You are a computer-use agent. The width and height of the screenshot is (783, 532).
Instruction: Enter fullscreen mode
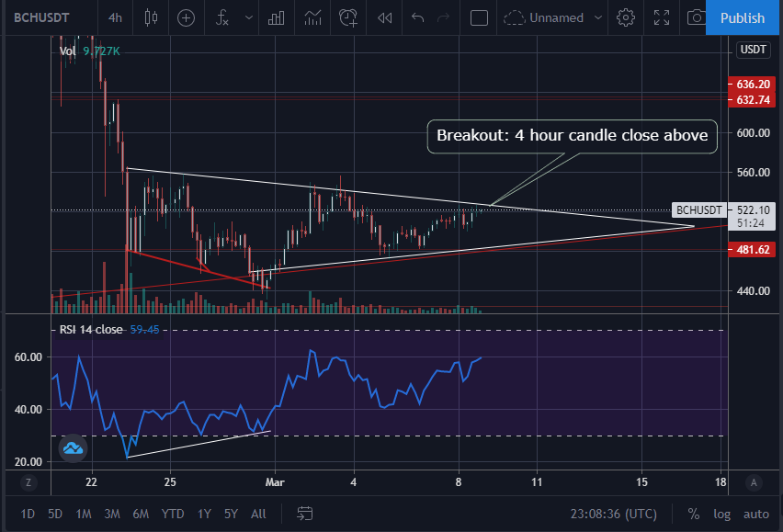tap(662, 18)
